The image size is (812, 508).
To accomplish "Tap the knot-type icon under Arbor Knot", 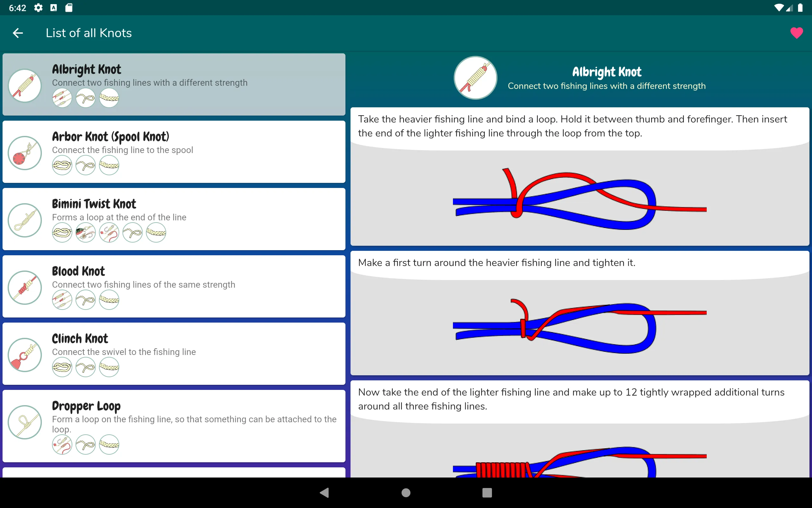I will point(62,165).
